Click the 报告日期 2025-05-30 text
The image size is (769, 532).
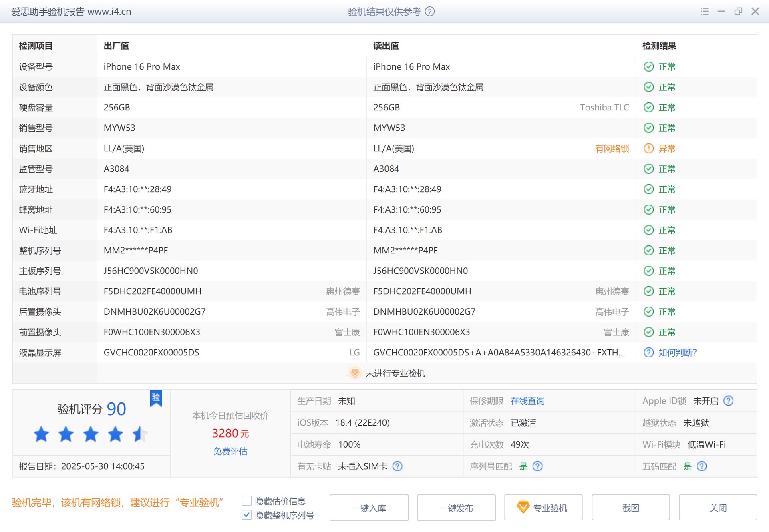82,466
